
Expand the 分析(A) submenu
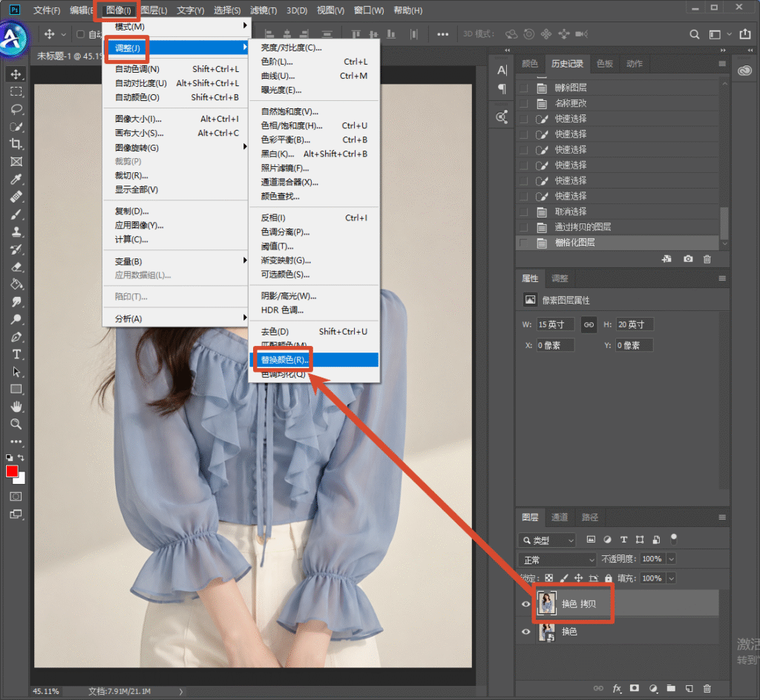(177, 318)
